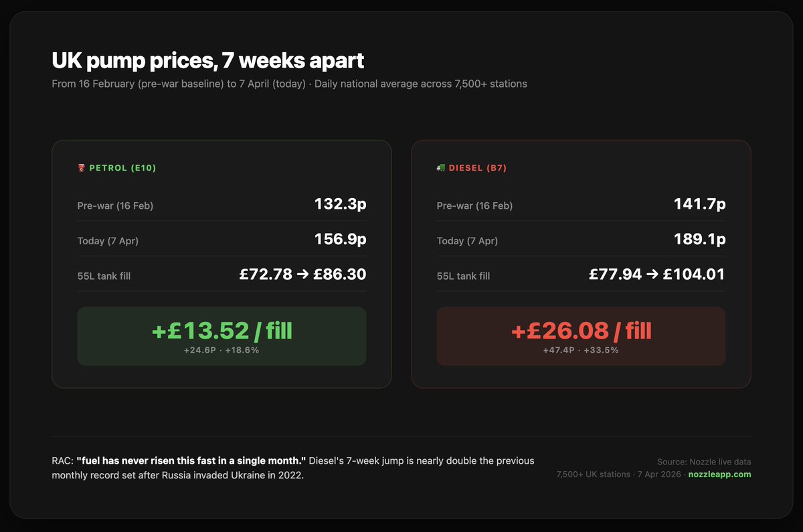Click the petrol pre-war 132.3p value
This screenshot has width=803, height=532.
click(x=341, y=204)
